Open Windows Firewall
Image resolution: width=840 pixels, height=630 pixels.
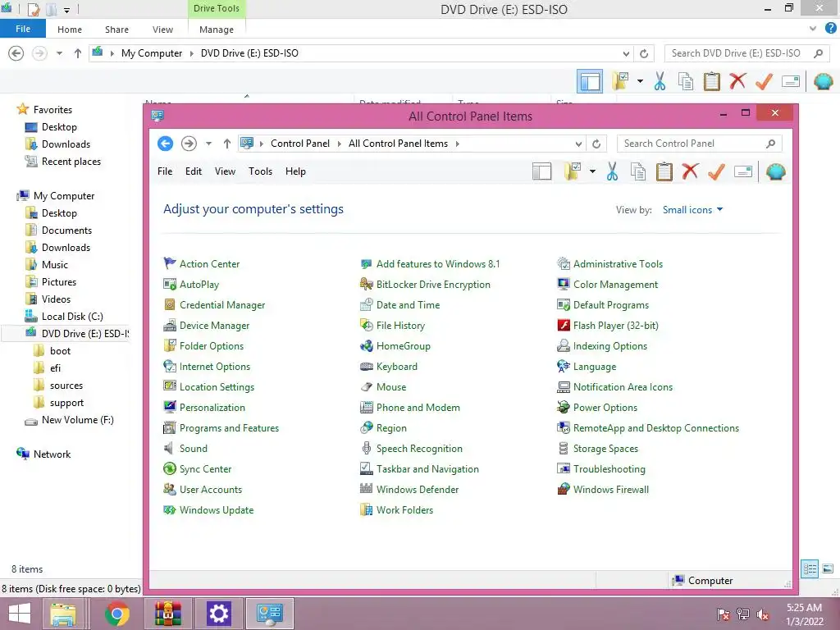pyautogui.click(x=610, y=490)
